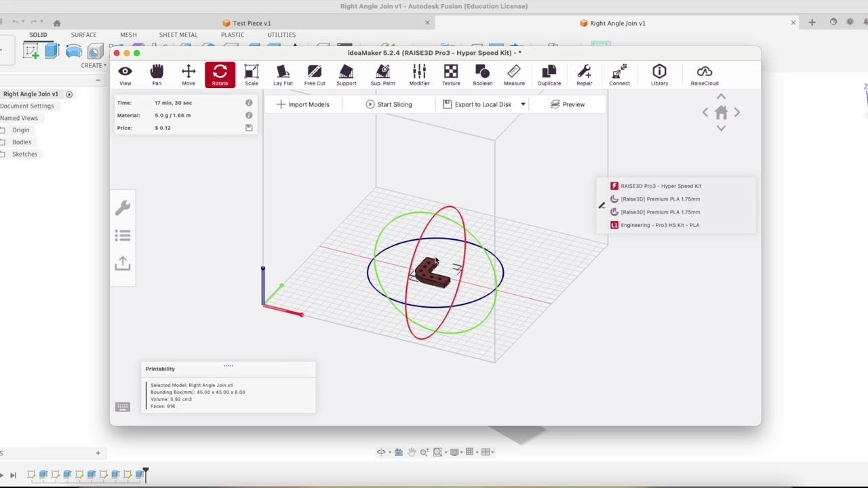The image size is (868, 488).
Task: Open the Repair wrench tool
Action: click(x=584, y=75)
